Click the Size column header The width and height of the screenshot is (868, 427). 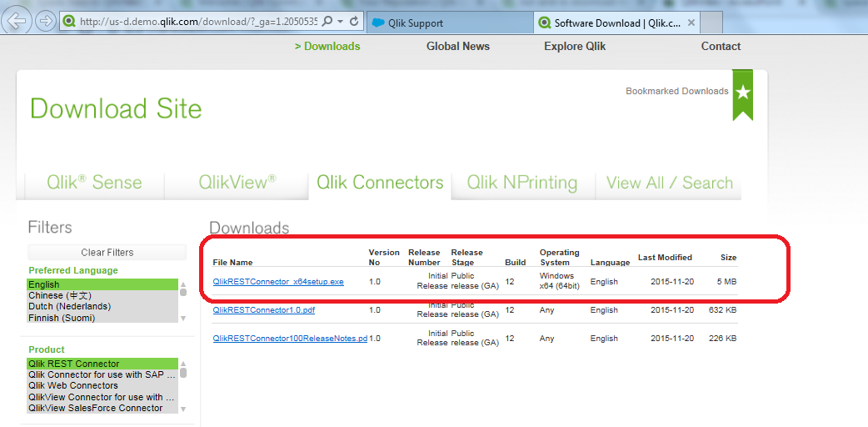tap(729, 258)
